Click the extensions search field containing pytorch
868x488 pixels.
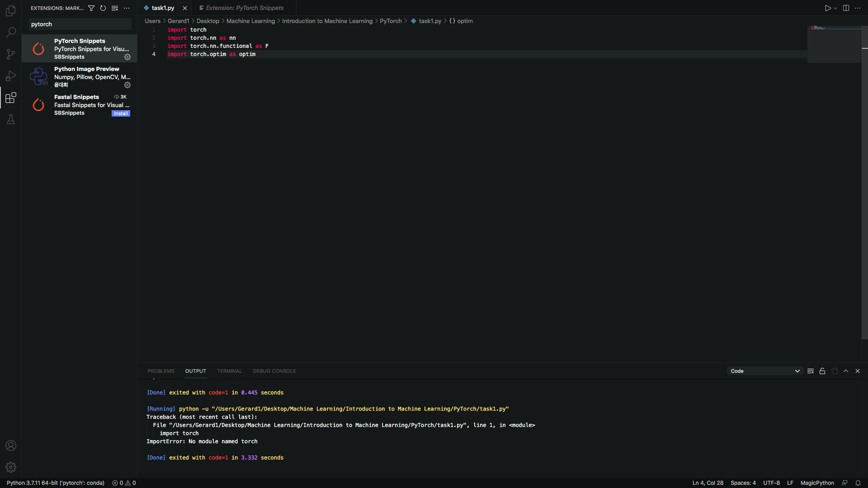click(80, 24)
